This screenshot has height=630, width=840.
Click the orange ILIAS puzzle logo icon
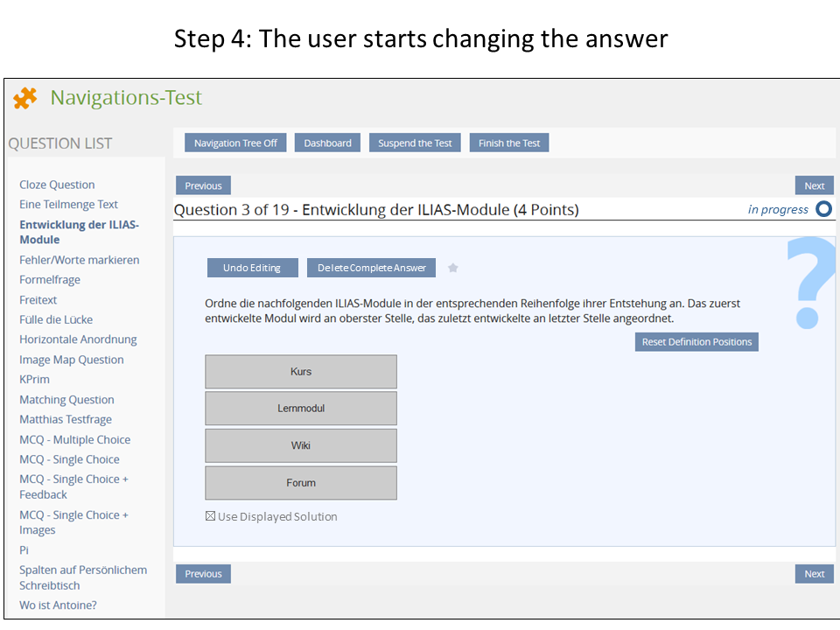coord(25,98)
